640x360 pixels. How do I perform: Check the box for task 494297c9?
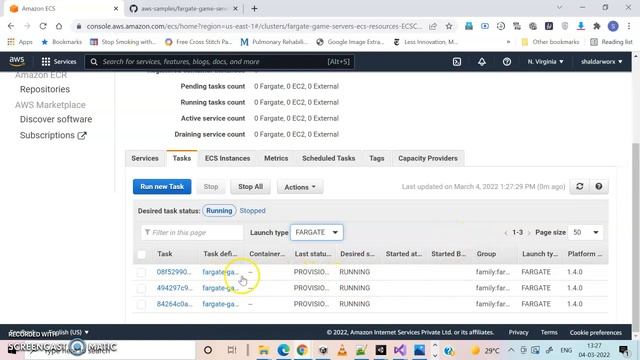point(141,288)
